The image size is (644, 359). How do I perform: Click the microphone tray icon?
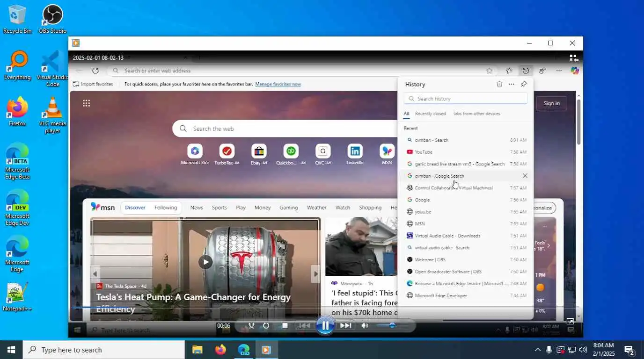coord(549,350)
